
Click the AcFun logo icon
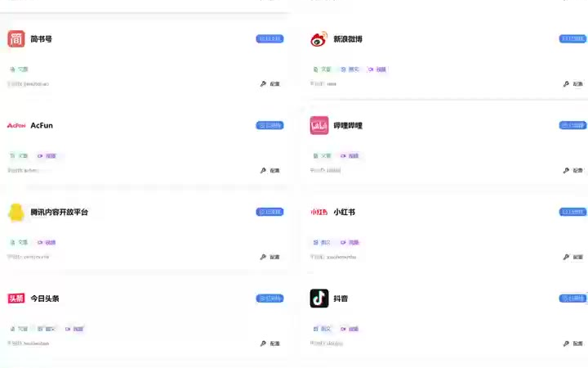16,125
